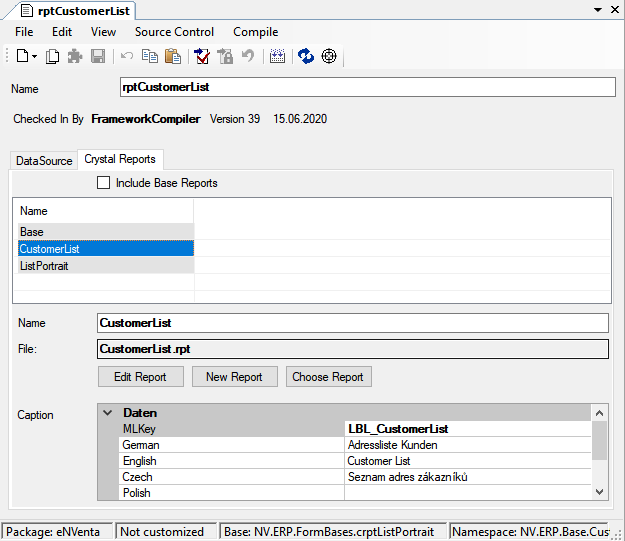Click the Base: NV.ERP.FormBases.crptListPortrait status entry
Viewport: 625px width, 541px height.
point(333,532)
